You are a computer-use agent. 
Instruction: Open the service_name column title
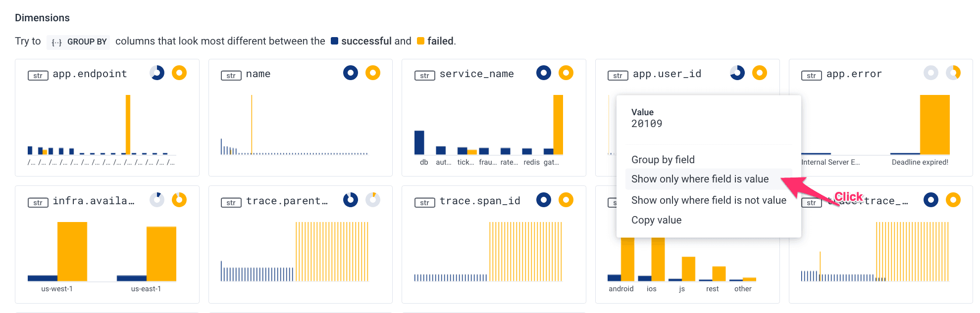[x=476, y=74]
